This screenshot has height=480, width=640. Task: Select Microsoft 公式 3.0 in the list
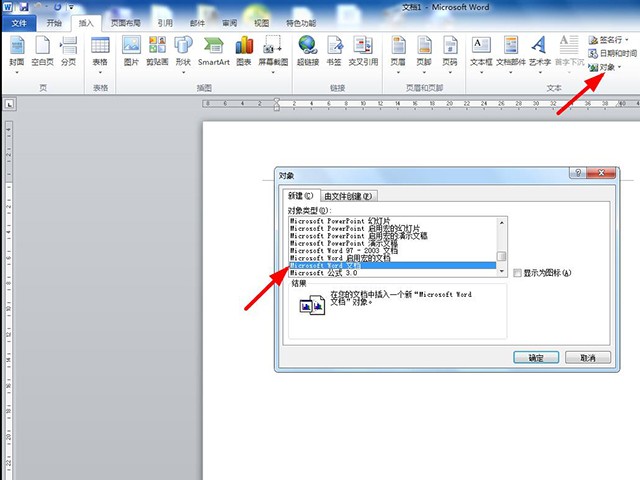pyautogui.click(x=392, y=273)
